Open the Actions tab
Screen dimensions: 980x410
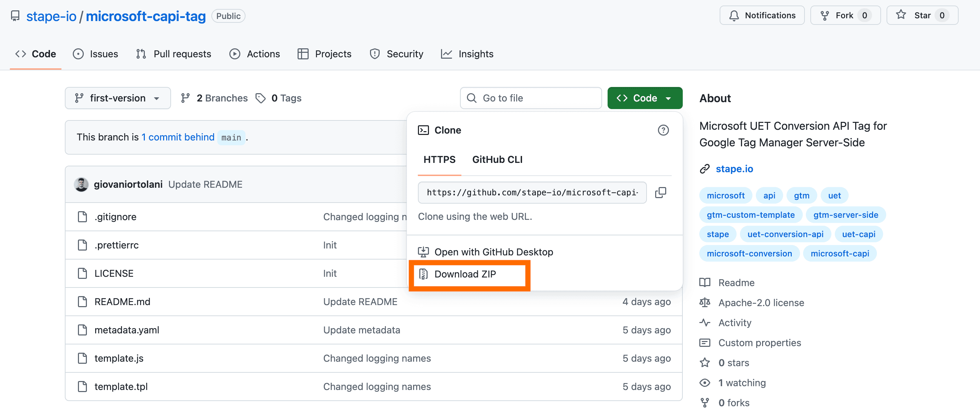pyautogui.click(x=254, y=54)
